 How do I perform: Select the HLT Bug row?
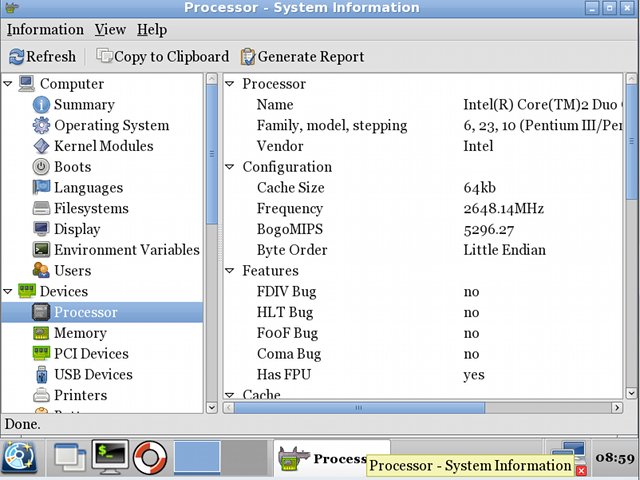[x=424, y=312]
